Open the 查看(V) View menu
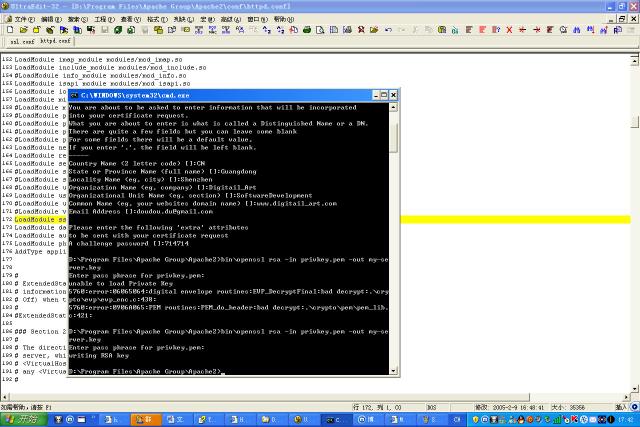This screenshot has width=640, height=427. pos(131,19)
